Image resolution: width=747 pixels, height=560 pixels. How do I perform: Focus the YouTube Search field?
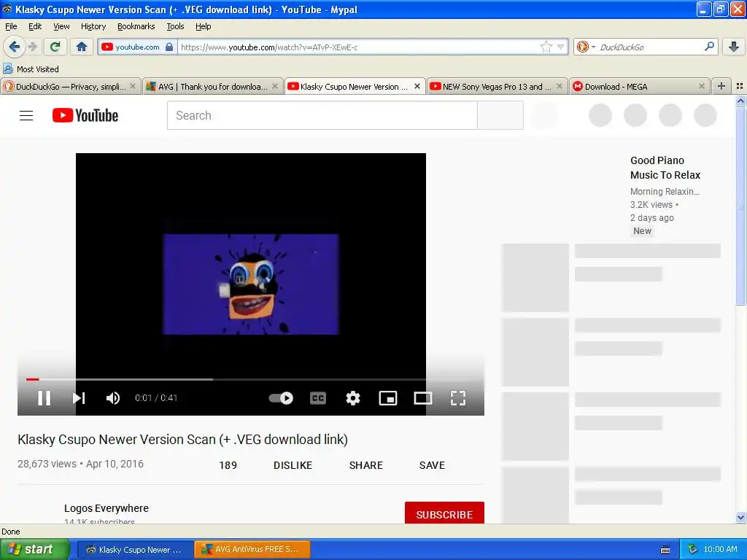(x=322, y=115)
